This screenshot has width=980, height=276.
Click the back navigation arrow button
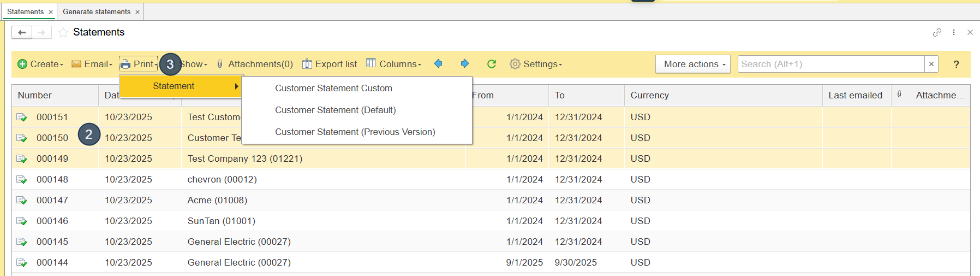pyautogui.click(x=22, y=33)
